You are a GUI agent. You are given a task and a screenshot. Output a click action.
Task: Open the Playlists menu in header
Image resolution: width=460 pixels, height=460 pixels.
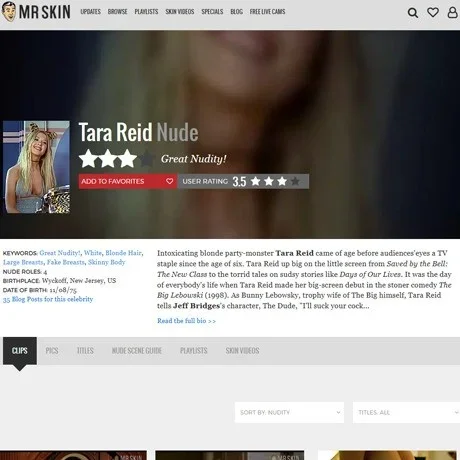pyautogui.click(x=146, y=12)
